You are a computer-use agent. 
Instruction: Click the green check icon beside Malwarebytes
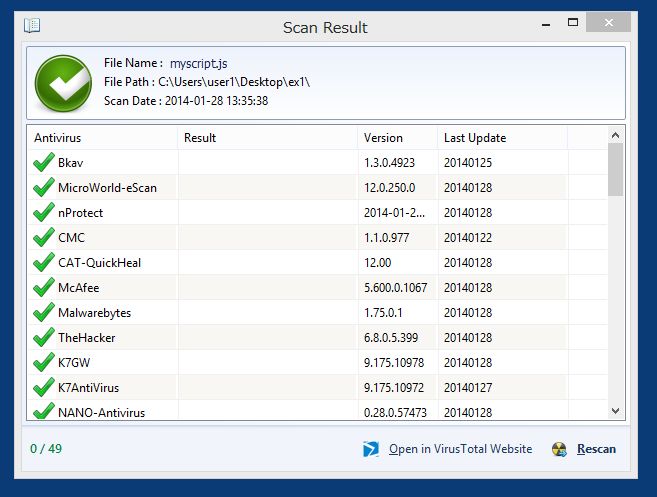(44, 312)
